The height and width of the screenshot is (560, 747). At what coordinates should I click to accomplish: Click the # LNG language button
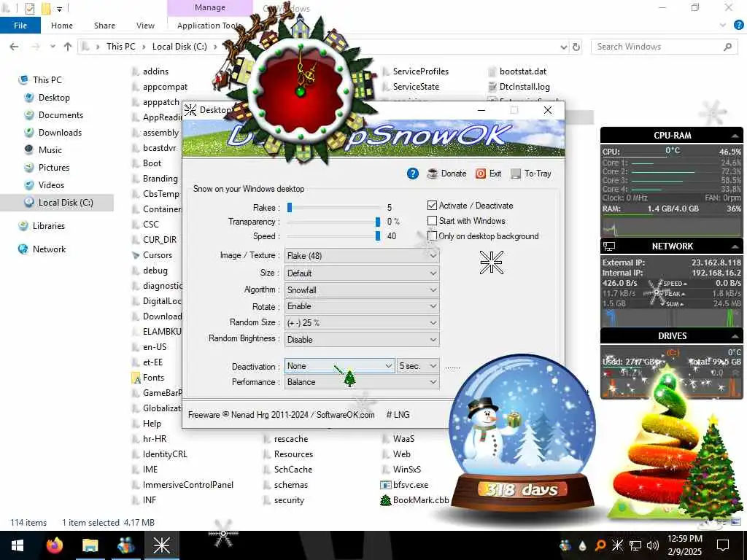(x=398, y=415)
